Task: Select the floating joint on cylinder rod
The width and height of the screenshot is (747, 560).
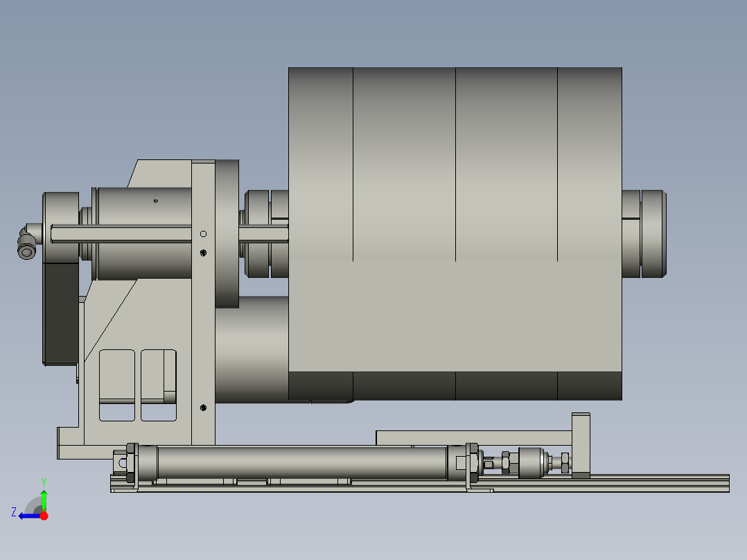Action: click(x=533, y=462)
